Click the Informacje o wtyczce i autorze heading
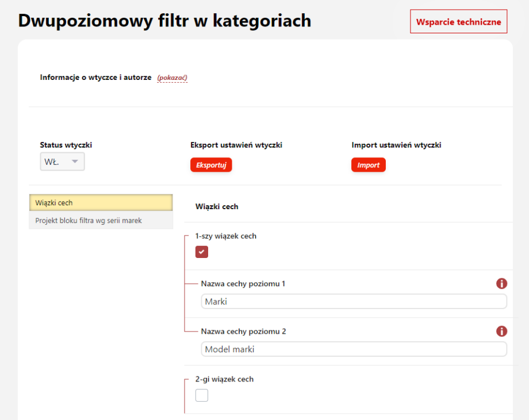Image resolution: width=529 pixels, height=420 pixels. 95,78
